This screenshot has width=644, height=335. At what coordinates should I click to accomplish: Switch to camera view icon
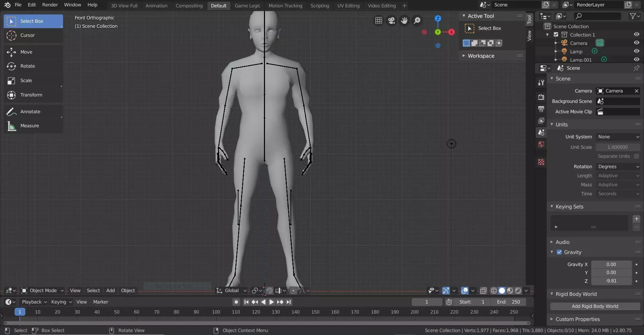pyautogui.click(x=391, y=21)
